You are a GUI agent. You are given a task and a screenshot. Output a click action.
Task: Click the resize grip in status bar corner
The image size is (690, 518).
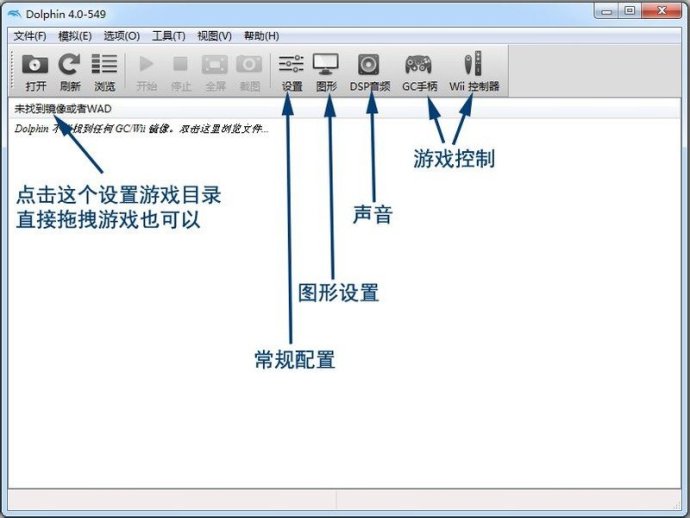[x=676, y=505]
